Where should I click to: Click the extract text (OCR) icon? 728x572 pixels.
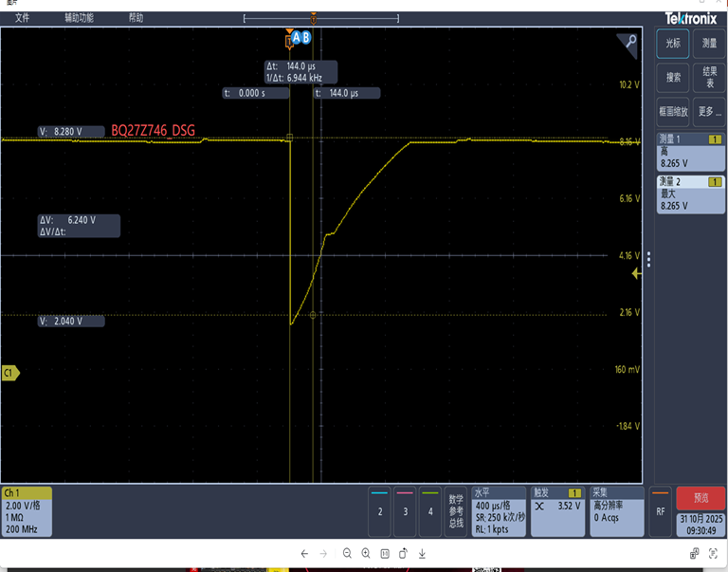click(x=713, y=553)
